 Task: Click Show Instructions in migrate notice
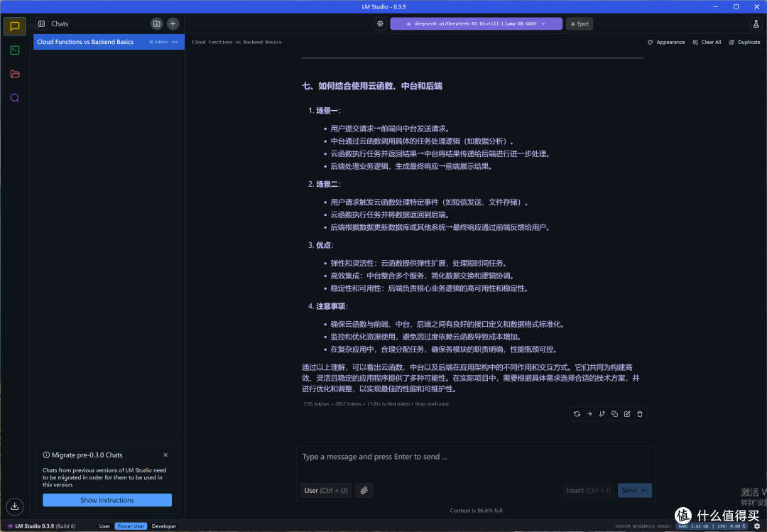coord(107,500)
